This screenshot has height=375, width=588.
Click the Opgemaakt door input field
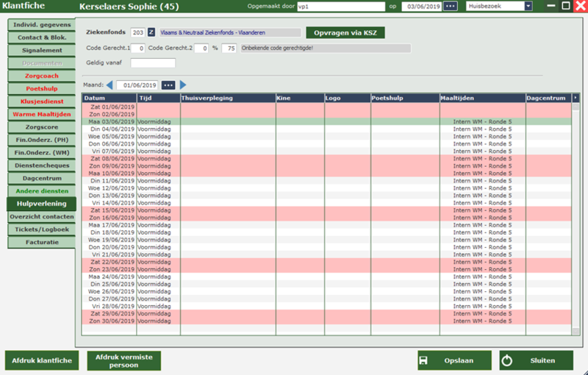(x=340, y=6)
